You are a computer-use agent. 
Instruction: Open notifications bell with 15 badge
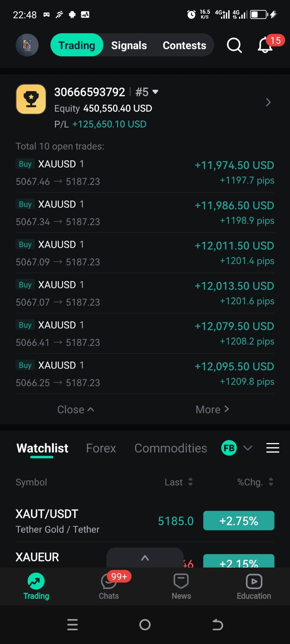pos(265,46)
